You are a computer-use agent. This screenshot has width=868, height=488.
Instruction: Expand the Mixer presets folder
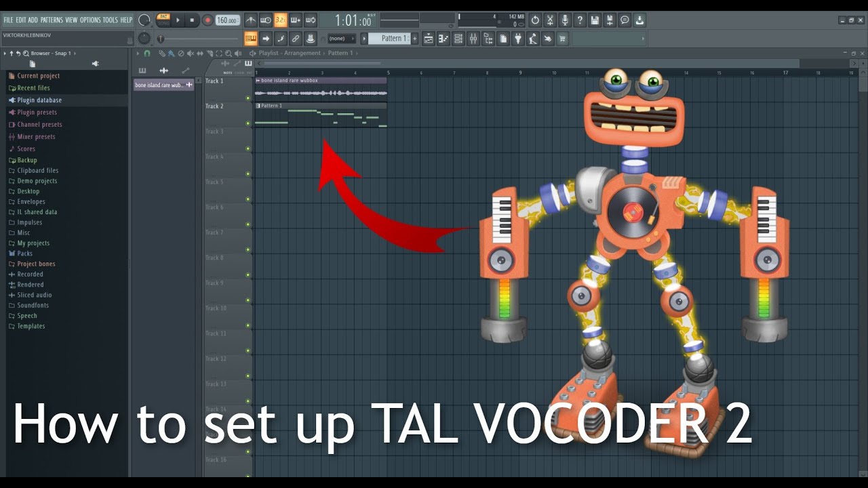coord(32,137)
